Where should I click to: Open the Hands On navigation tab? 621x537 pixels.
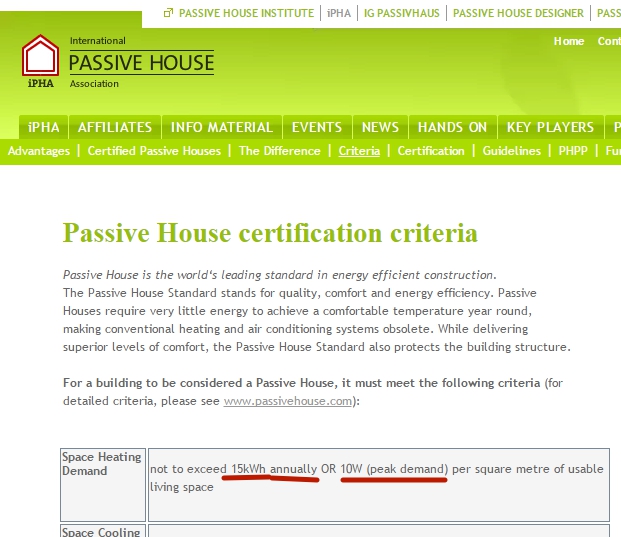(x=452, y=127)
